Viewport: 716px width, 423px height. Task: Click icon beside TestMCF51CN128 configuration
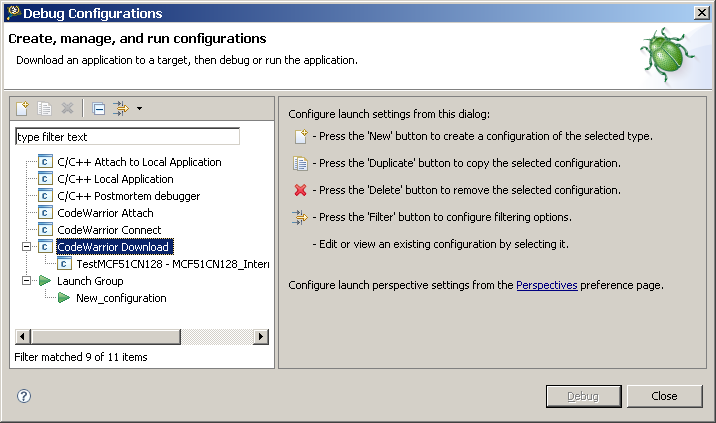pyautogui.click(x=64, y=264)
